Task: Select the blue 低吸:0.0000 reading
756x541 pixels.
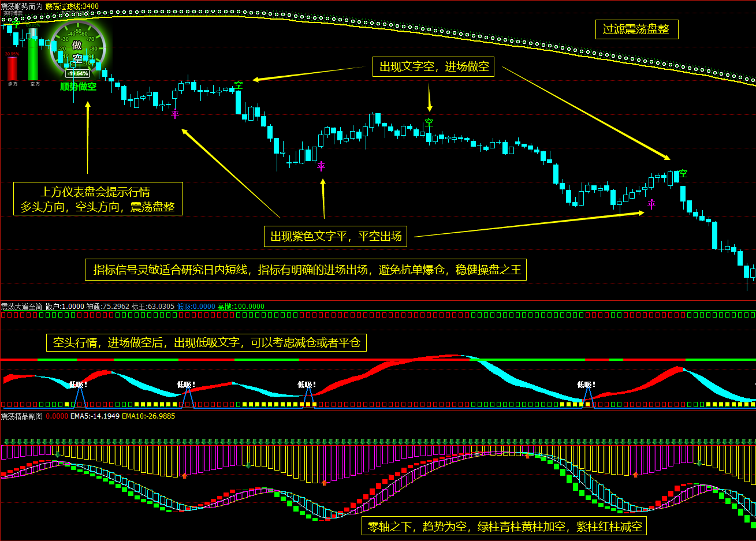Action: pos(196,307)
